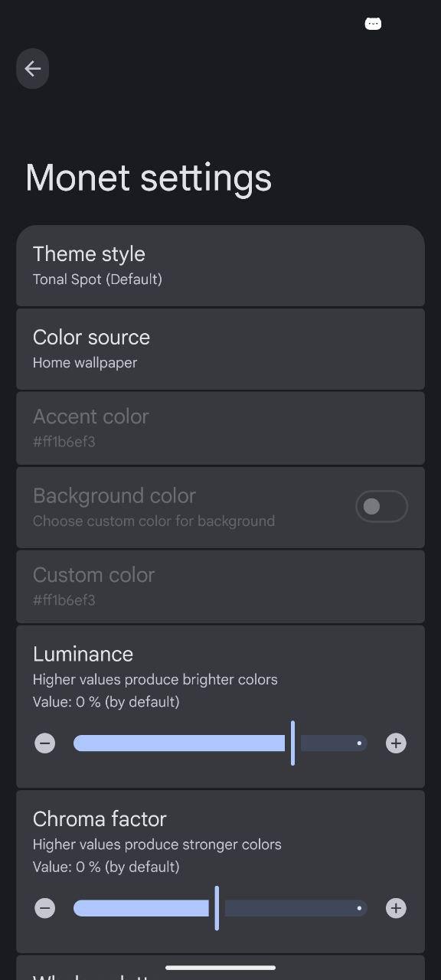Viewport: 441px width, 980px height.
Task: Open the Color source selector
Action: (220, 349)
